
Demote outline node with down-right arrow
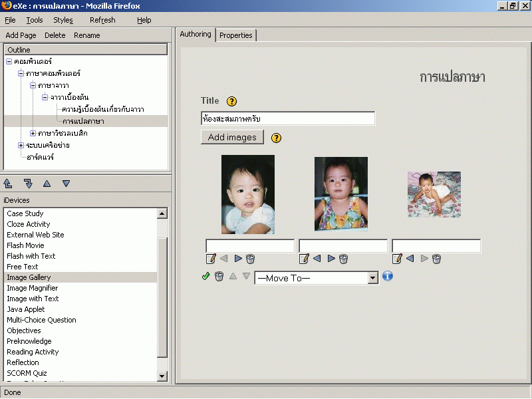28,184
